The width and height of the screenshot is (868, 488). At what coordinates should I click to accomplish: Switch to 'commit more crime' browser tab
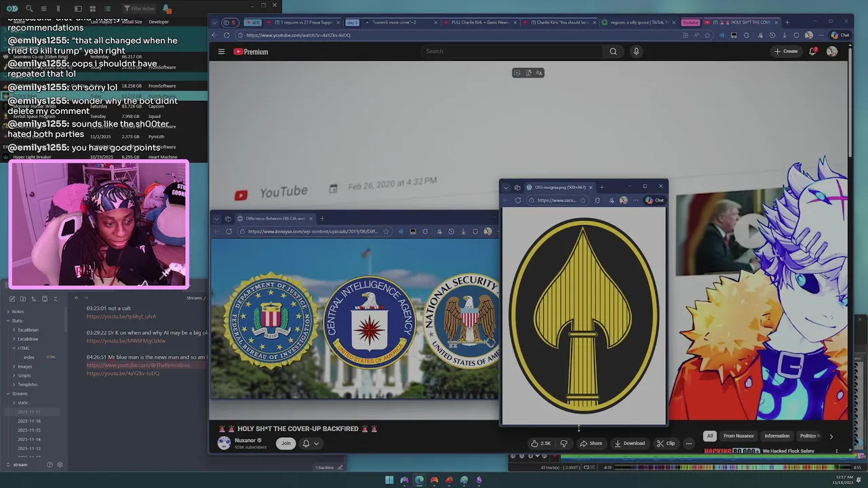pos(400,22)
